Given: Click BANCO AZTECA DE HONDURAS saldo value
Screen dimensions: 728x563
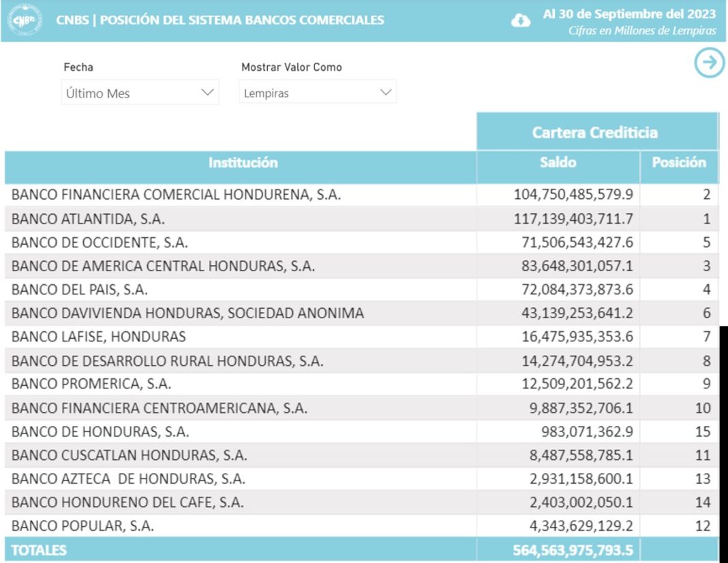Looking at the screenshot, I should (x=581, y=479).
